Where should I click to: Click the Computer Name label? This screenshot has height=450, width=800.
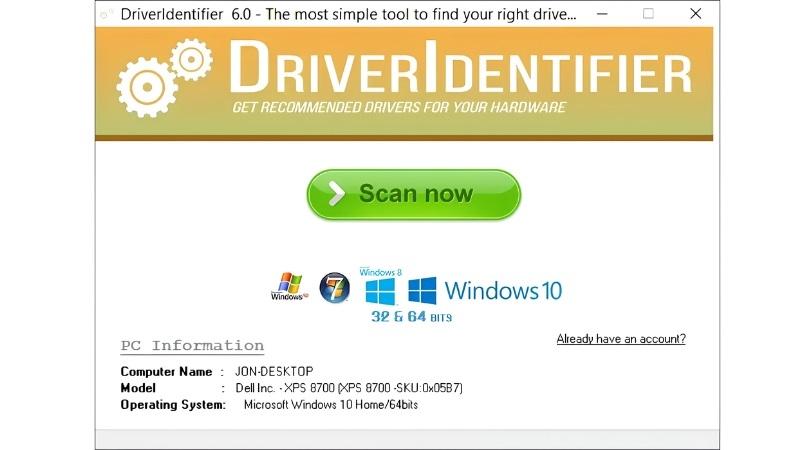(x=166, y=371)
